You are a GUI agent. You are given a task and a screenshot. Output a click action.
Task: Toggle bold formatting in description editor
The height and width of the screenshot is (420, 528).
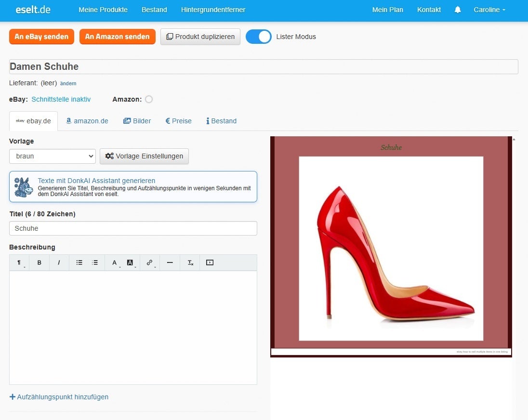(x=40, y=262)
